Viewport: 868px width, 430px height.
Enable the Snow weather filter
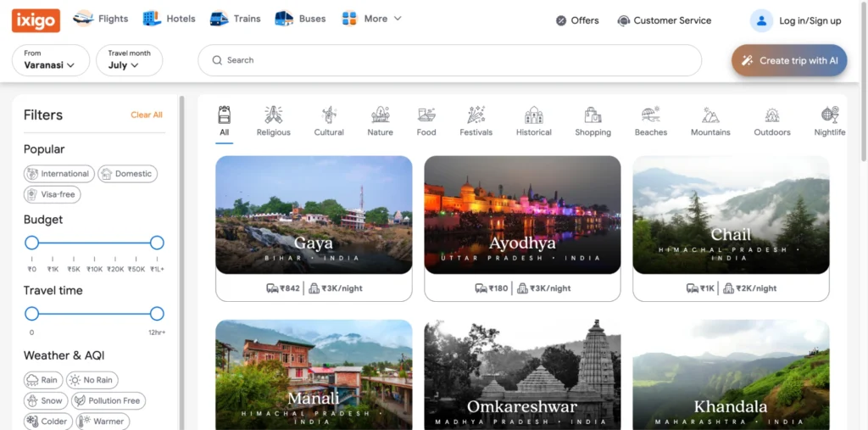46,400
